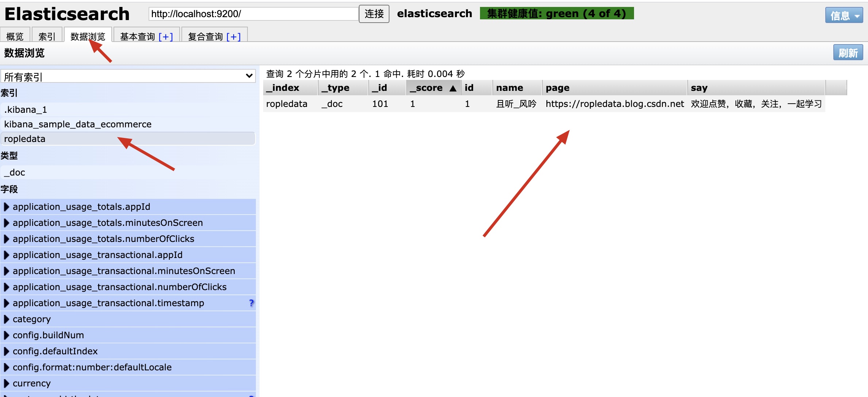Screen dimensions: 868x397
Task: Click the say cell 欢迎点赞
Action: tap(756, 104)
